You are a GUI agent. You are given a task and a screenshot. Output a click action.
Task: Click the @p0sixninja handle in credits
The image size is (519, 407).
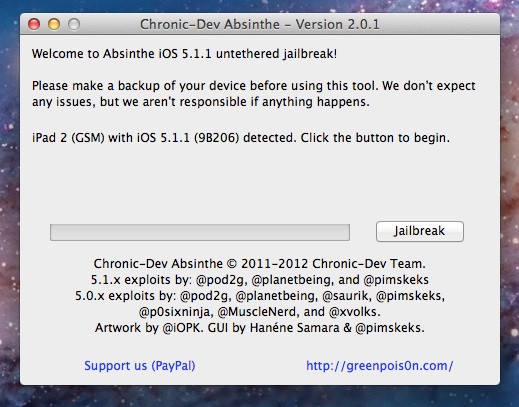click(176, 312)
